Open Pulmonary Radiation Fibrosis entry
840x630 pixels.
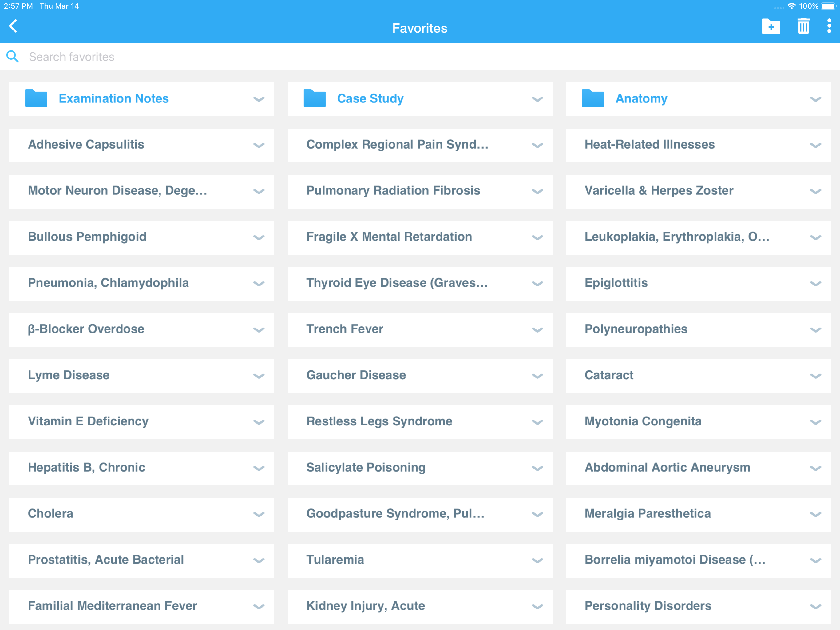[x=393, y=190]
